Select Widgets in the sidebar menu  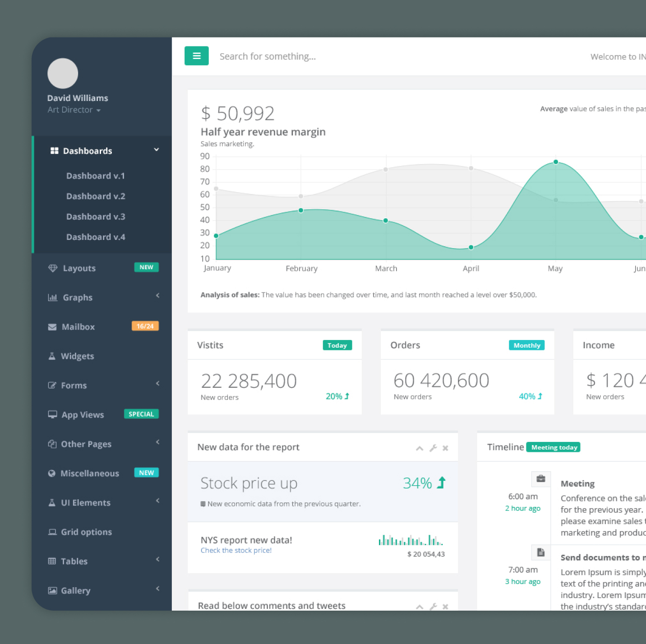(x=77, y=356)
